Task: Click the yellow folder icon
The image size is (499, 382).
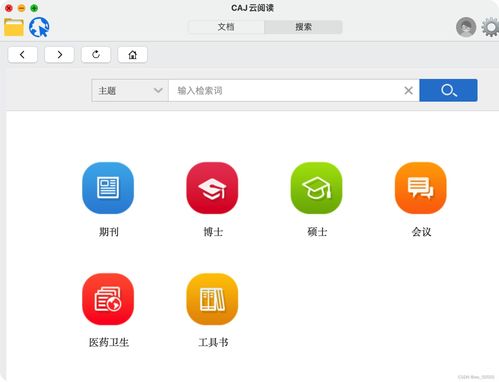Action: (x=14, y=27)
